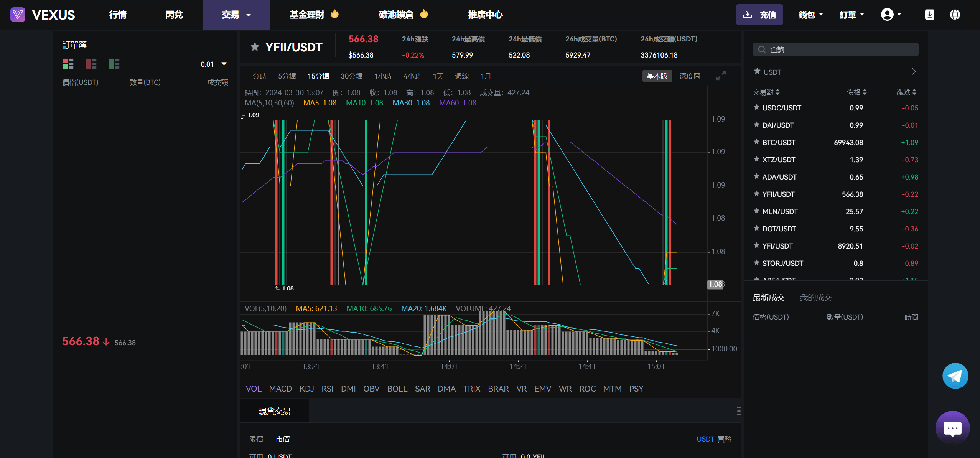980x458 pixels.
Task: Open the order book buy-and-sell view icon
Action: (68, 64)
